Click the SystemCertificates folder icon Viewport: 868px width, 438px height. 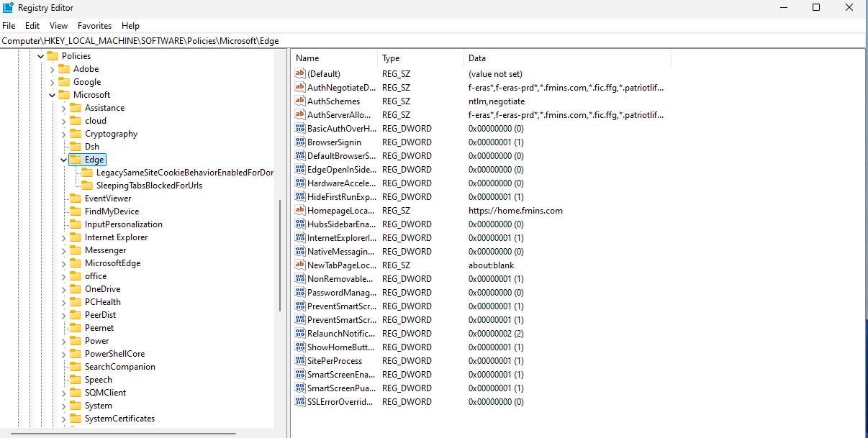pos(76,419)
